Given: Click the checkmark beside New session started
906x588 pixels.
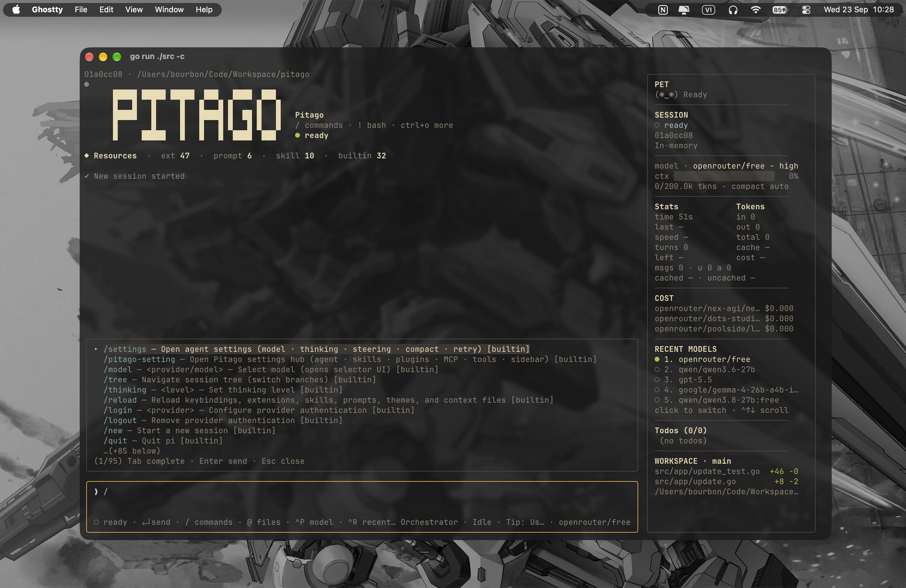Looking at the screenshot, I should pos(87,176).
